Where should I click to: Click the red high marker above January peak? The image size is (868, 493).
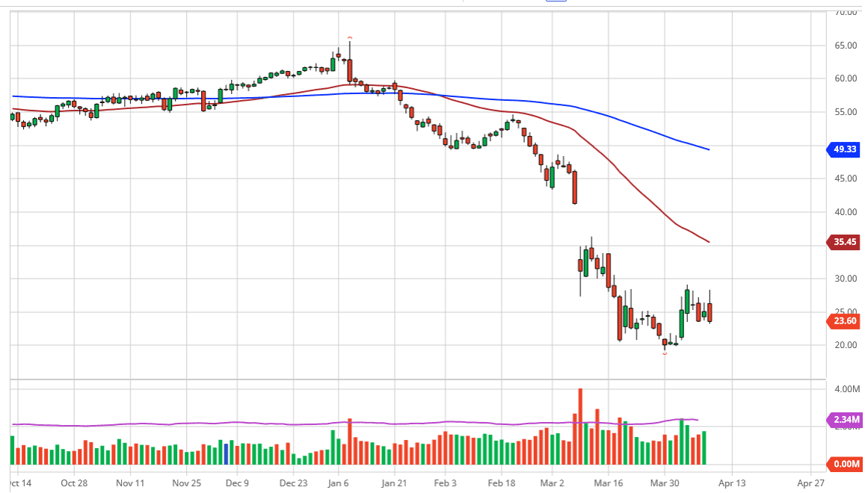[x=349, y=37]
